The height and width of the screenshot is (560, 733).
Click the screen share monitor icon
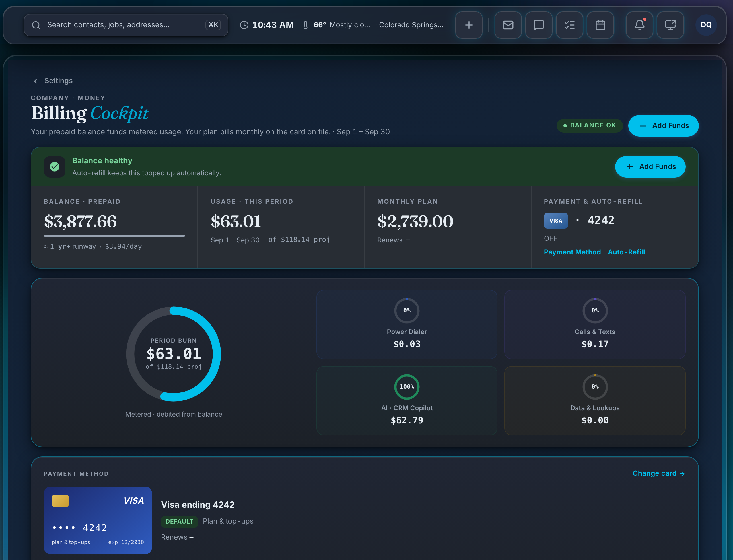click(x=670, y=25)
